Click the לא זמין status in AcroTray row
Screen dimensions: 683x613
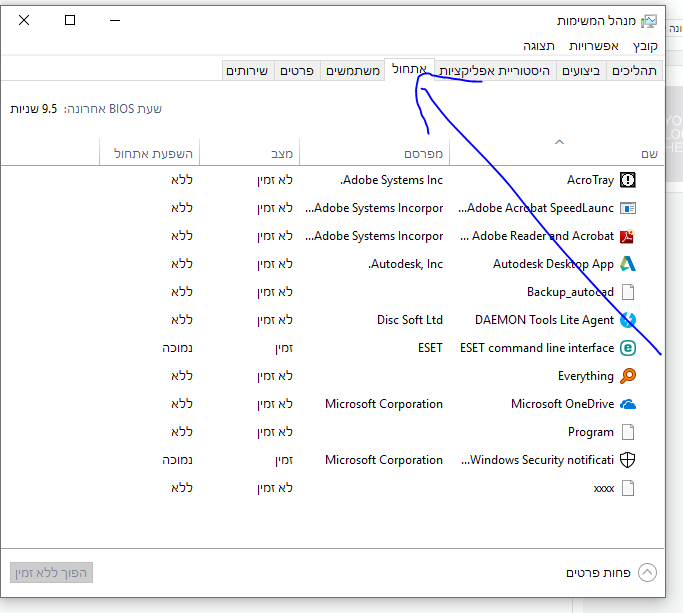click(x=275, y=180)
